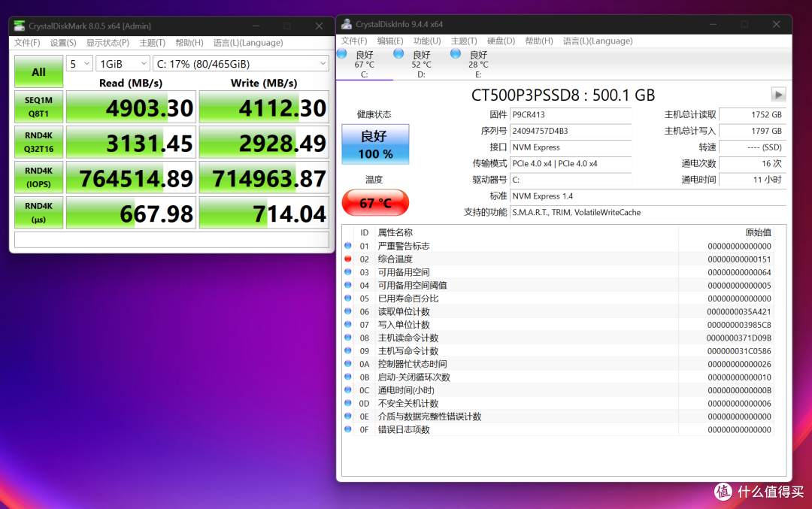Open 主题(T) menu in CrystalDiskInfo

tap(464, 41)
